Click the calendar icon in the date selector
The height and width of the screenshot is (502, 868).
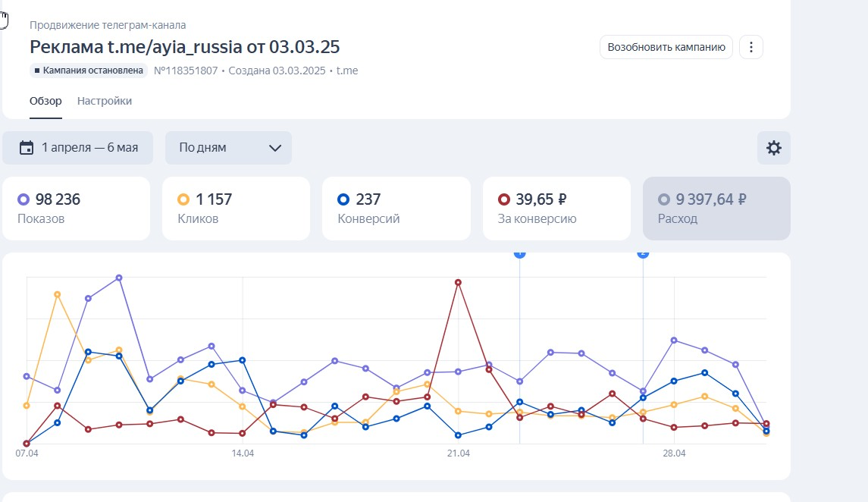(27, 148)
